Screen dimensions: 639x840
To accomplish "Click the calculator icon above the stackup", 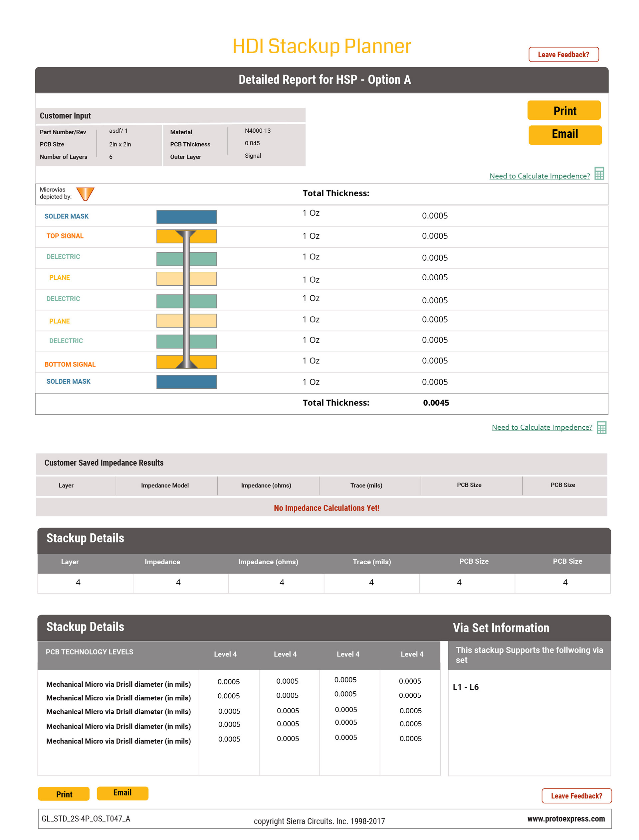I will point(599,173).
